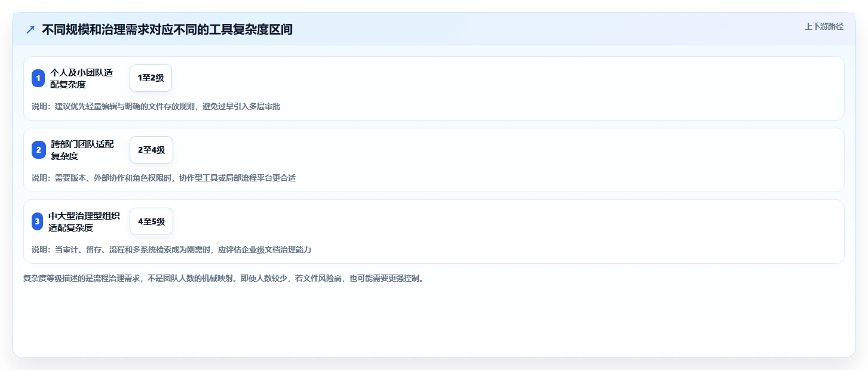Click the number 3 badge
This screenshot has width=868, height=370.
click(x=38, y=221)
